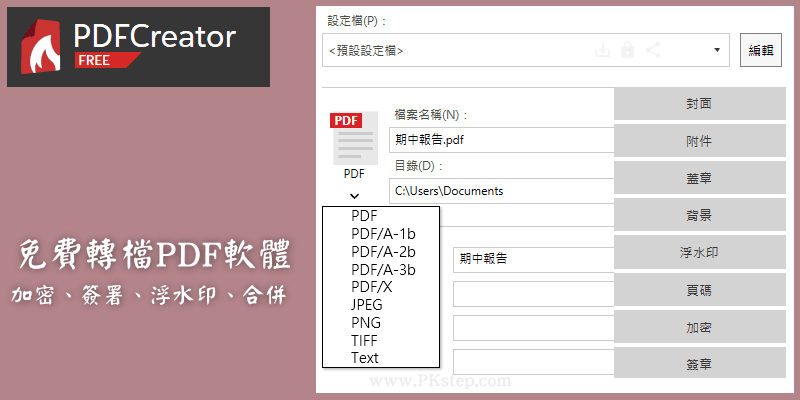The height and width of the screenshot is (400, 800).
Task: Click the 背景 button
Action: click(x=699, y=215)
